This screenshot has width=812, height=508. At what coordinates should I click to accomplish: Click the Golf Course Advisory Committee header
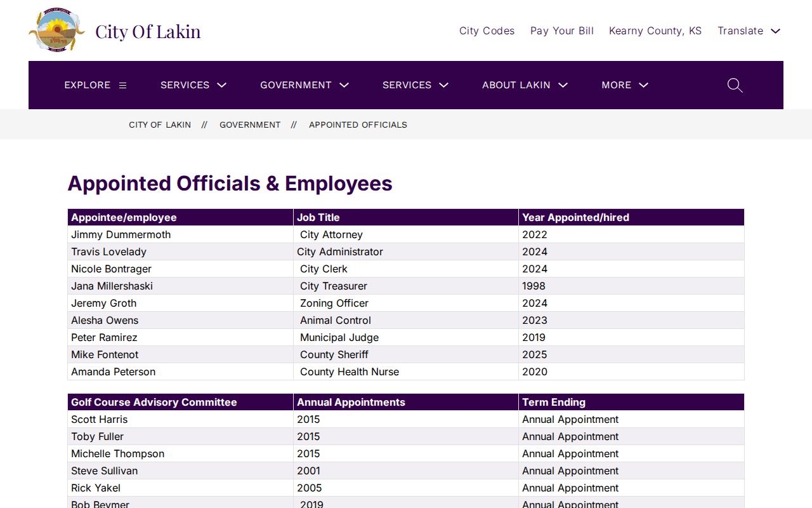point(180,402)
